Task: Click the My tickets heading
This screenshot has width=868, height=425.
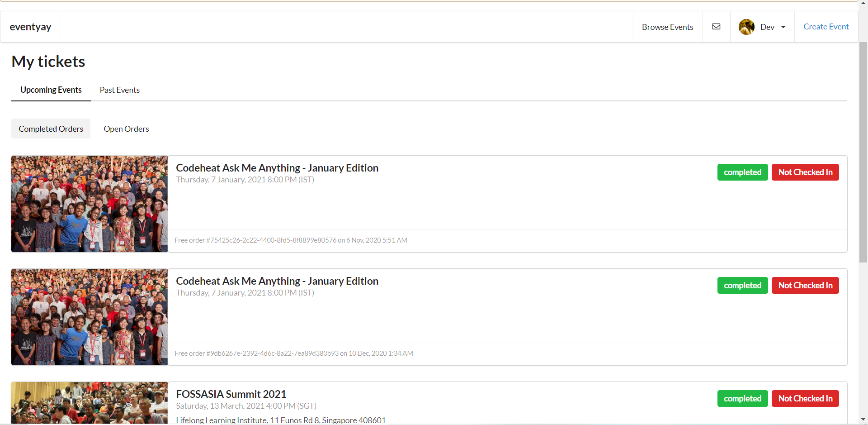Action: (x=48, y=61)
